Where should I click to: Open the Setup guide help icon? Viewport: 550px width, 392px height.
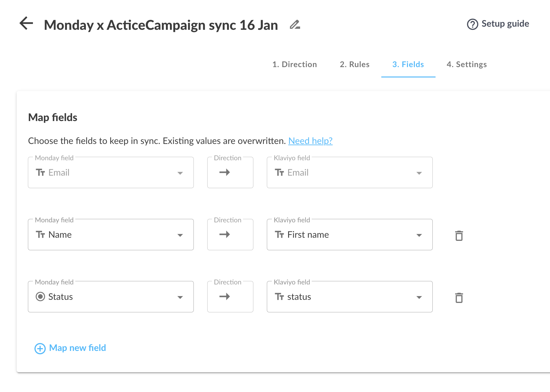point(472,24)
